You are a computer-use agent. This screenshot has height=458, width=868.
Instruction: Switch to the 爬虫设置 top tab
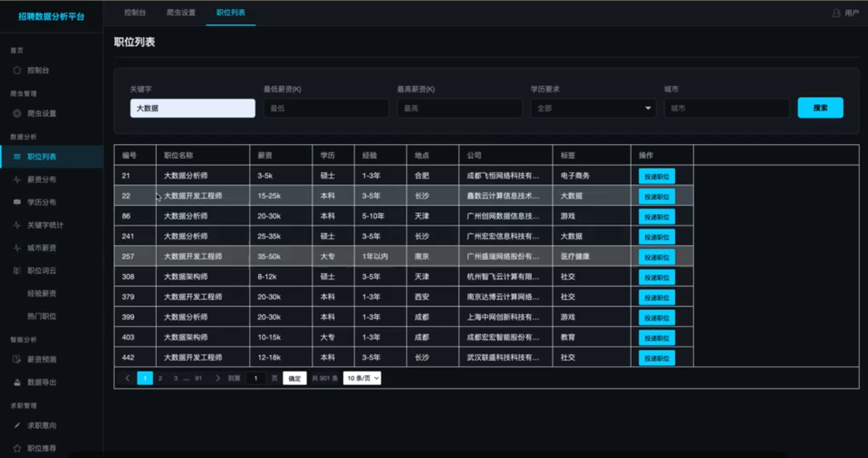[x=181, y=13]
